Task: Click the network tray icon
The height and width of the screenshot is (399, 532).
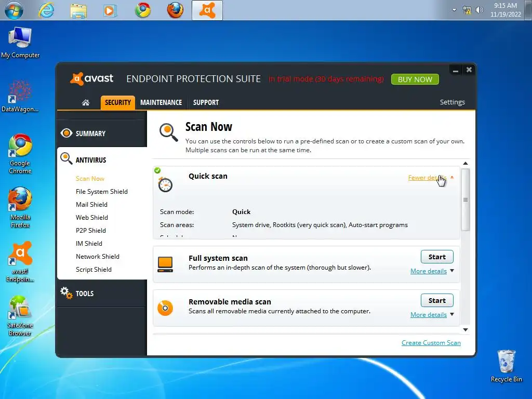Action: (x=467, y=10)
